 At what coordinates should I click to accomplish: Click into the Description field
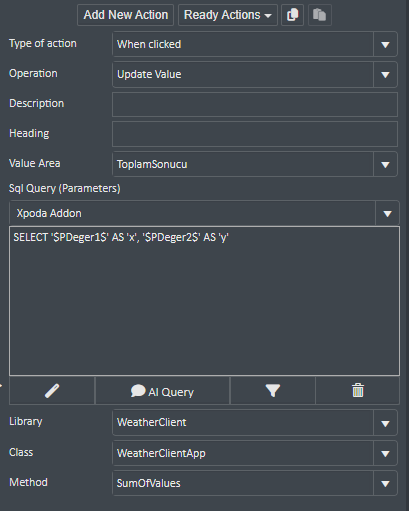pos(255,104)
